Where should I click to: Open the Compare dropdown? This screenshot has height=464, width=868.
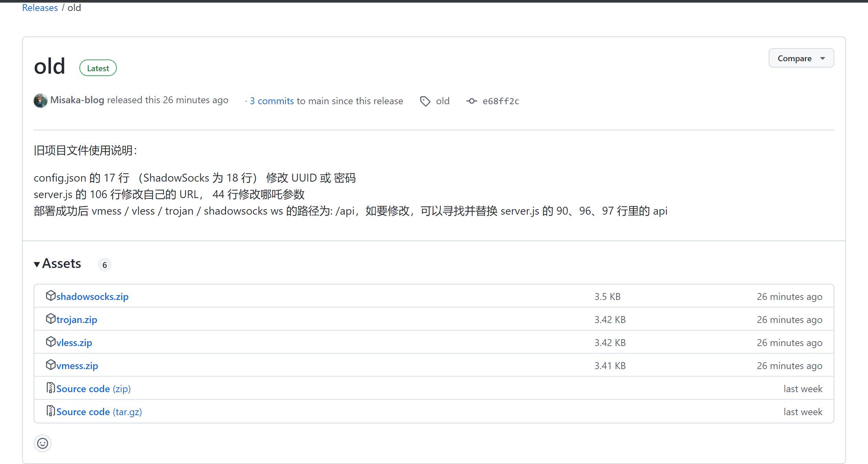[x=801, y=58]
